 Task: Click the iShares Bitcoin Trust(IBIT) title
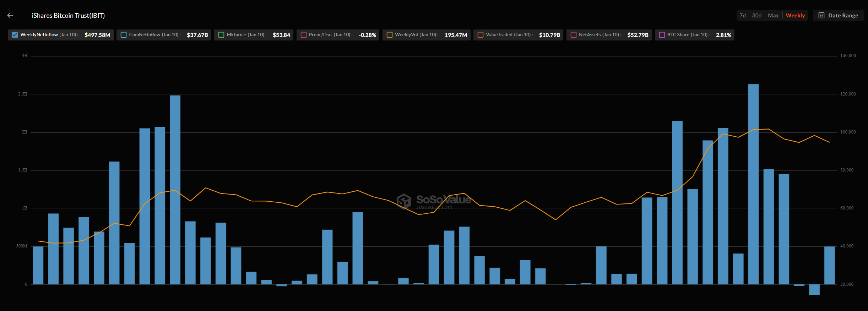(x=68, y=16)
